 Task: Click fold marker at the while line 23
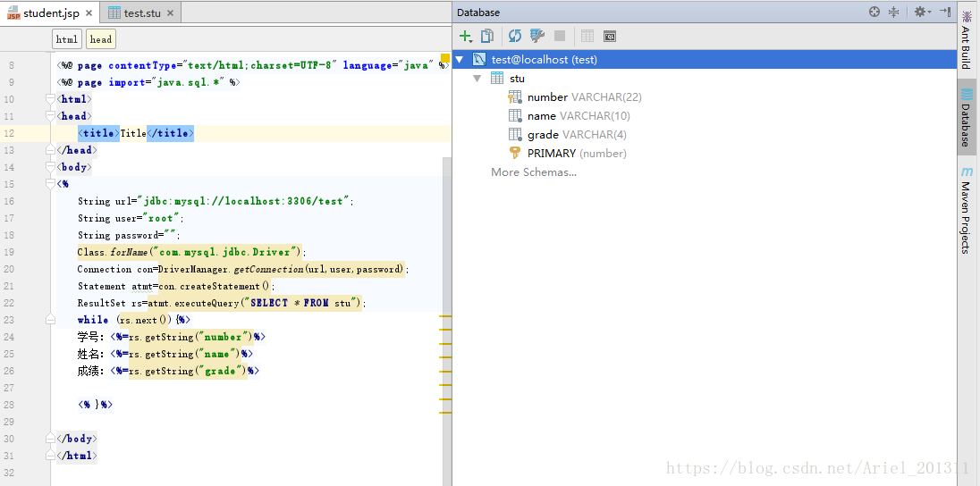pos(51,320)
